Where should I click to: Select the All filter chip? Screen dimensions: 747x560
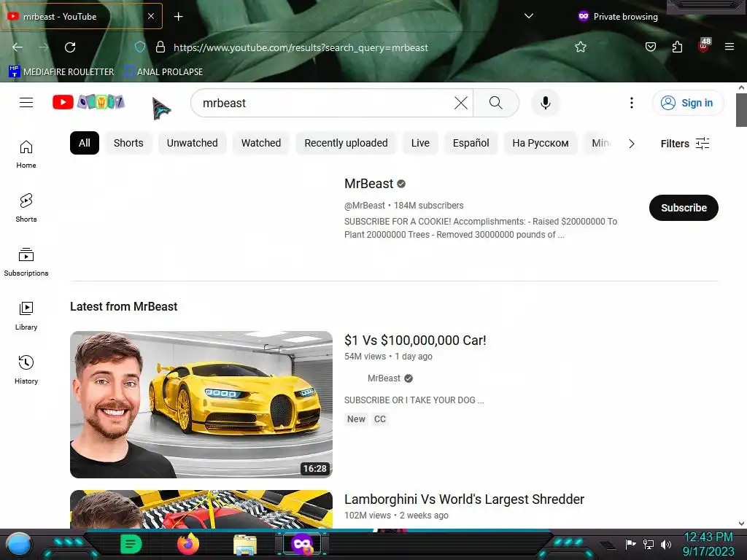85,143
